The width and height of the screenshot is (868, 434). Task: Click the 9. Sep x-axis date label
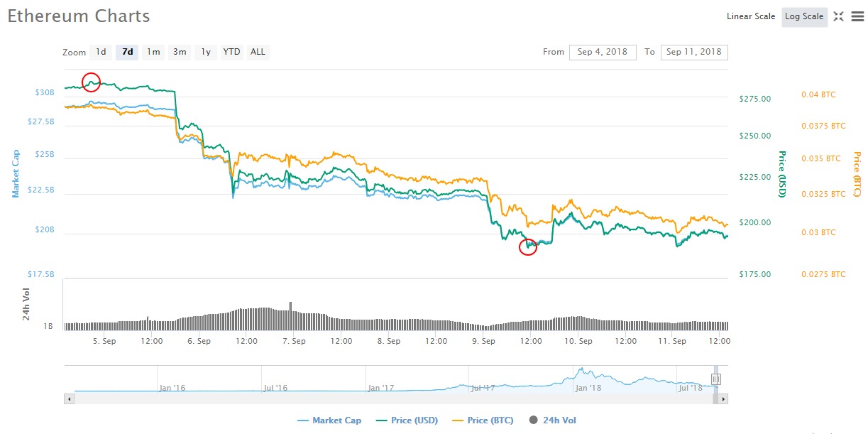(x=483, y=341)
